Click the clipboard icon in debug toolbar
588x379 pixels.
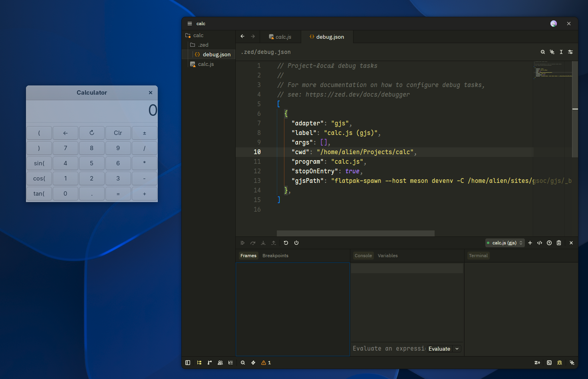click(x=559, y=243)
